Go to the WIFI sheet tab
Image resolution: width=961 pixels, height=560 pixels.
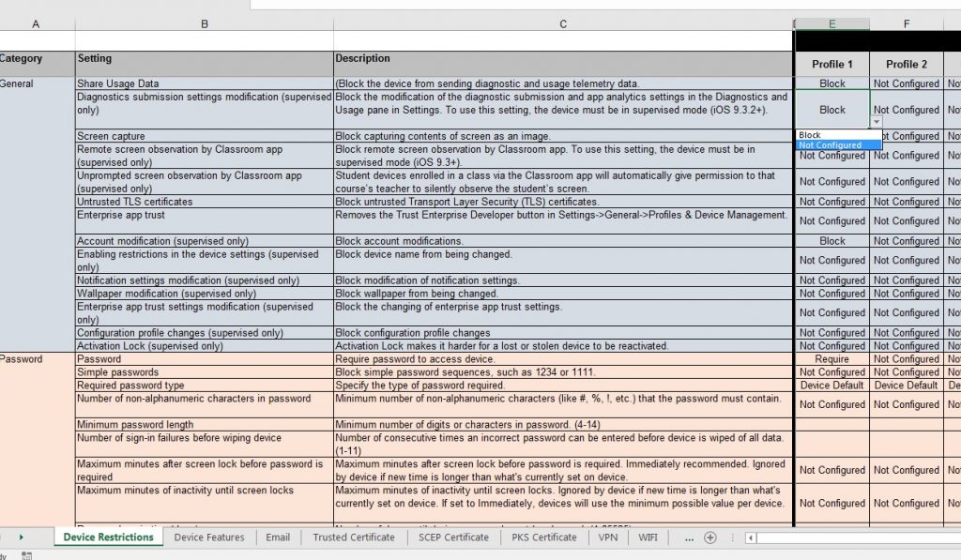(648, 537)
